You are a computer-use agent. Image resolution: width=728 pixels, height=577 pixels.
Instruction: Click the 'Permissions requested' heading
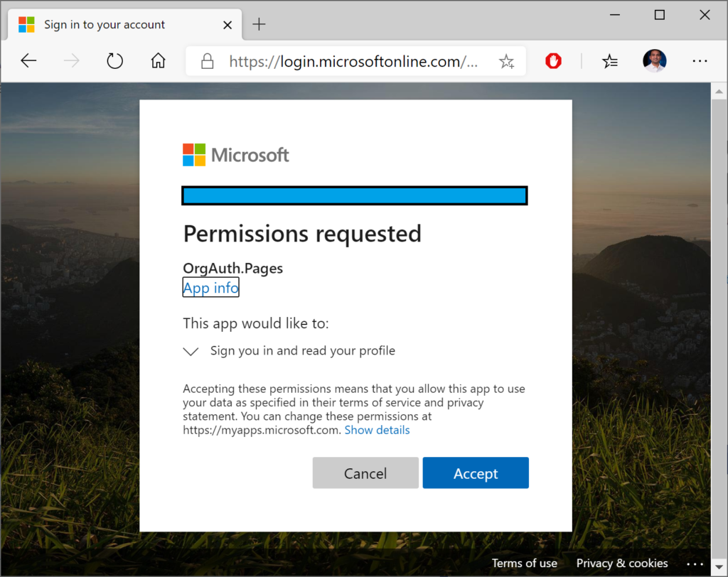click(x=302, y=234)
